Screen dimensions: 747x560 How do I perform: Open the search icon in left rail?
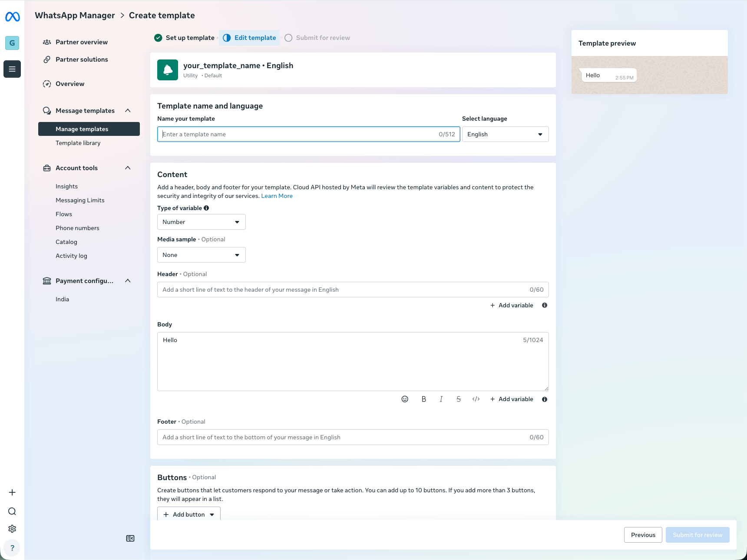point(12,511)
